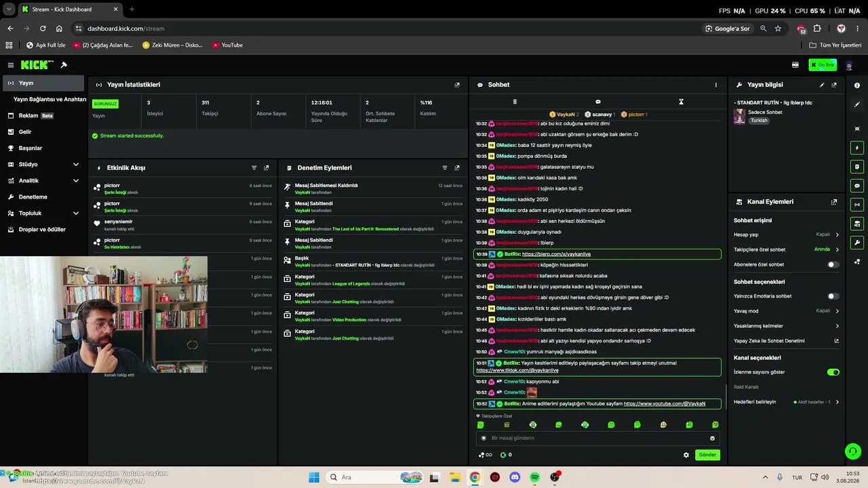The image size is (868, 488).
Task: Click the image thumbnail in Cnww10's message
Action: [532, 392]
